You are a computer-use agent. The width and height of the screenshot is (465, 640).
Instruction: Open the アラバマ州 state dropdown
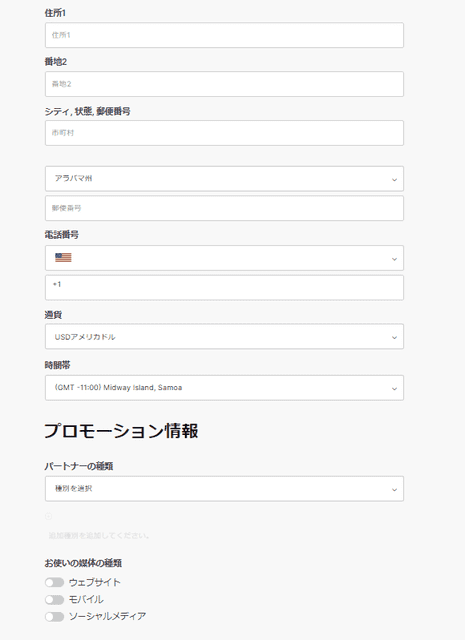pos(224,179)
